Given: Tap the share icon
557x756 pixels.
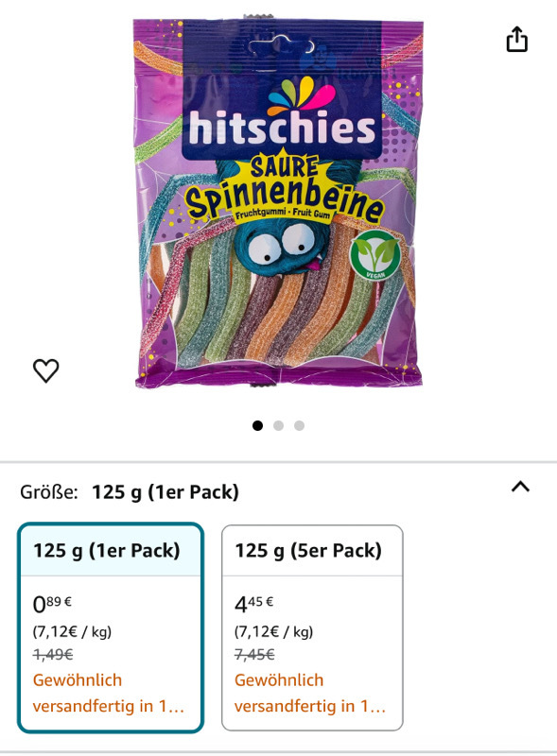Looking at the screenshot, I should [x=516, y=39].
